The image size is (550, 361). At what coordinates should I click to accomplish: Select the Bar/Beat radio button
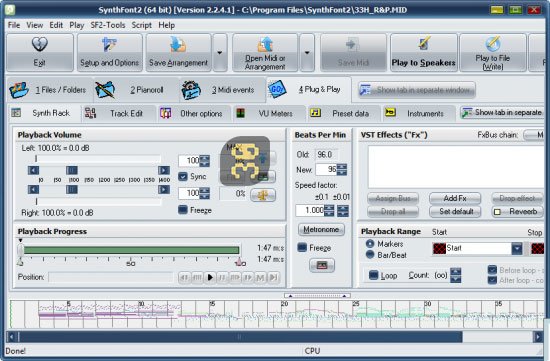[x=370, y=255]
